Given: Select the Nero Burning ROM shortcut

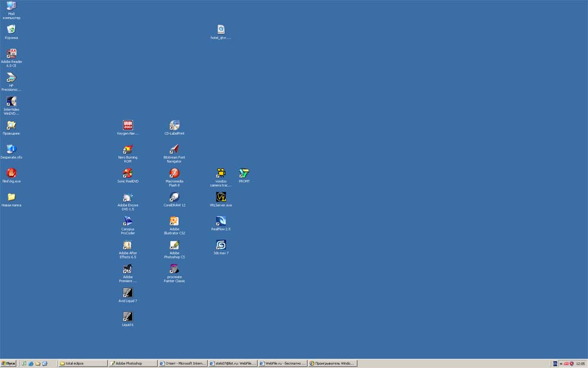Looking at the screenshot, I should point(128,149).
